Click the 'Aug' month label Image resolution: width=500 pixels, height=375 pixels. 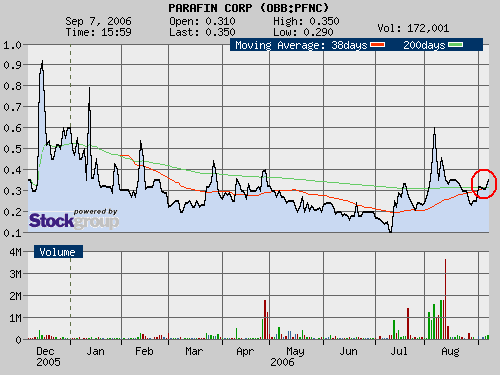450,351
